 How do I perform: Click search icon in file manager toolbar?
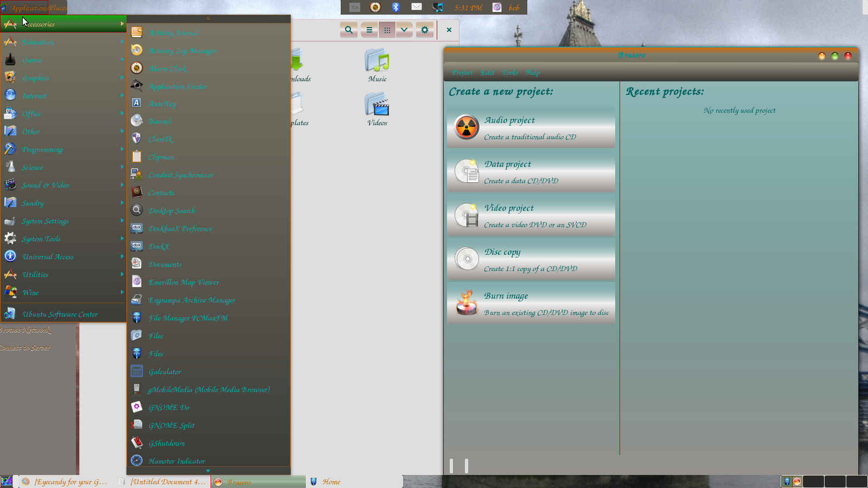pyautogui.click(x=349, y=30)
